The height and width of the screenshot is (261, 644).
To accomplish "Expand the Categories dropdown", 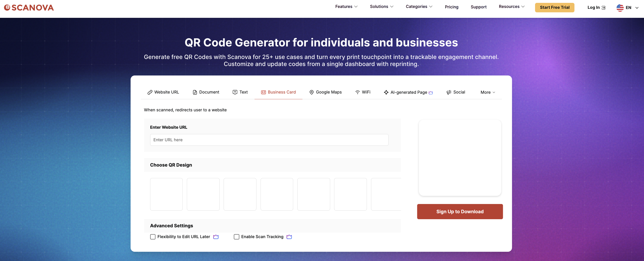I will [419, 7].
